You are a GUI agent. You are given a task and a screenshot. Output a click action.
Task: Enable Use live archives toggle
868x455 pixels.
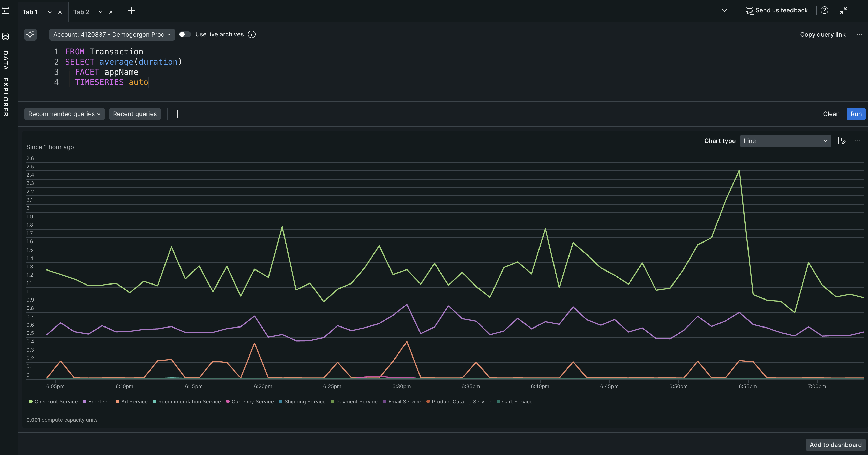tap(185, 34)
